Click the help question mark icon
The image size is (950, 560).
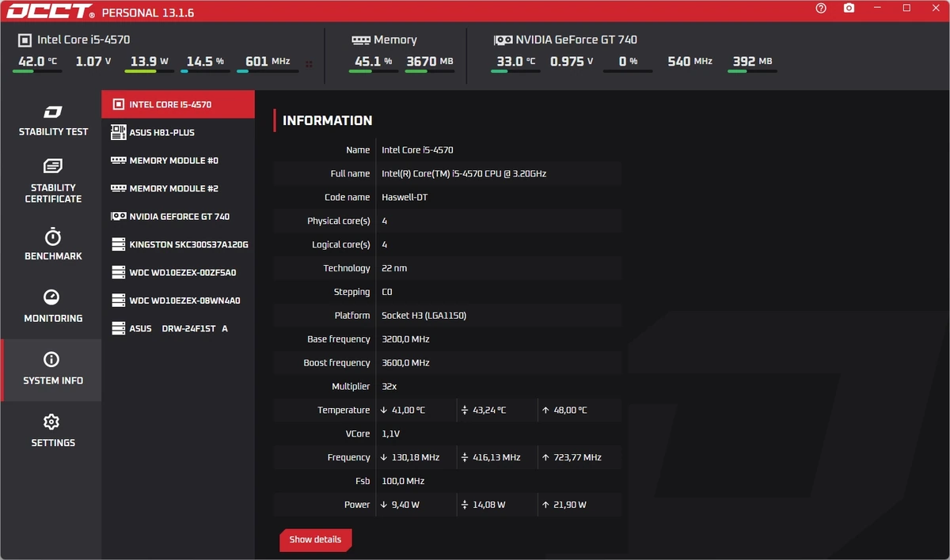[x=821, y=8]
